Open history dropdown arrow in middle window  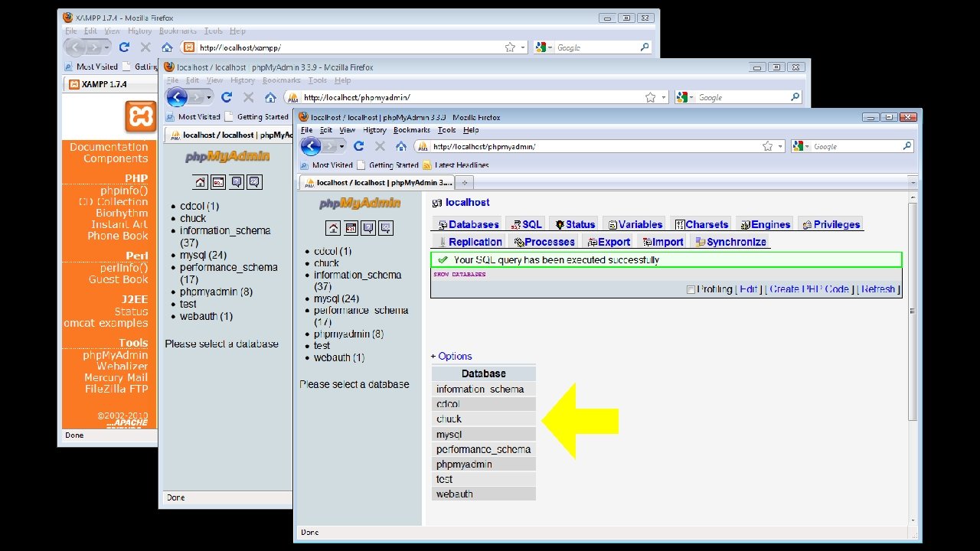click(209, 97)
